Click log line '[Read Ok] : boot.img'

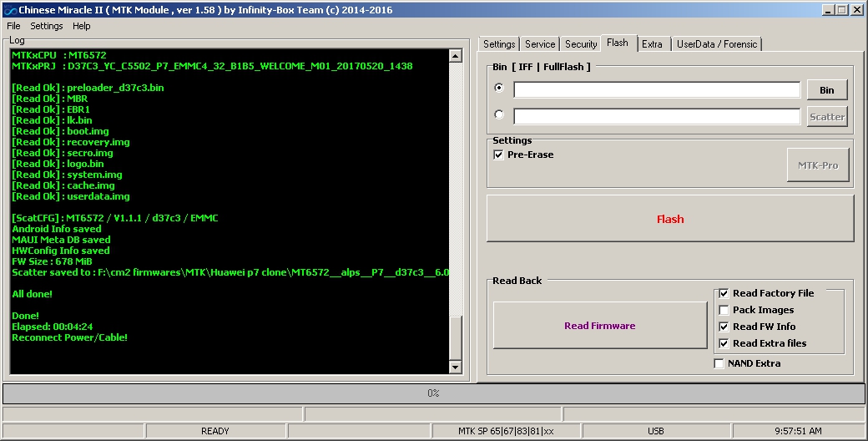[x=60, y=131]
